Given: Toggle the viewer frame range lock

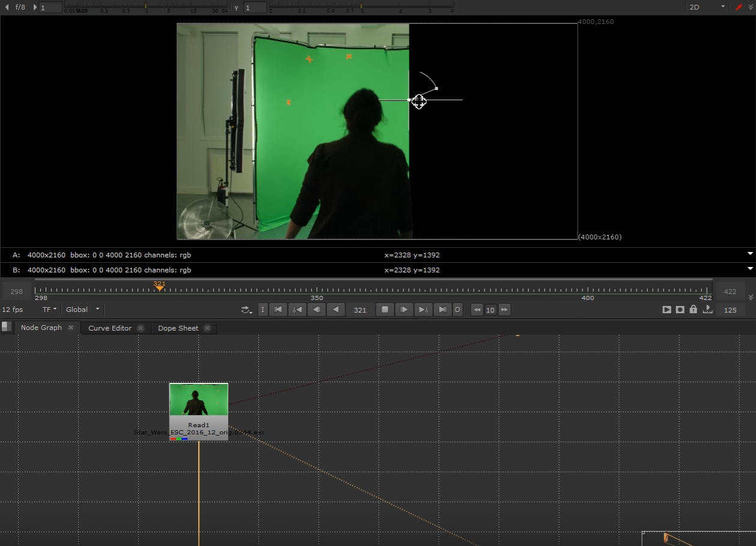Looking at the screenshot, I should [x=694, y=310].
